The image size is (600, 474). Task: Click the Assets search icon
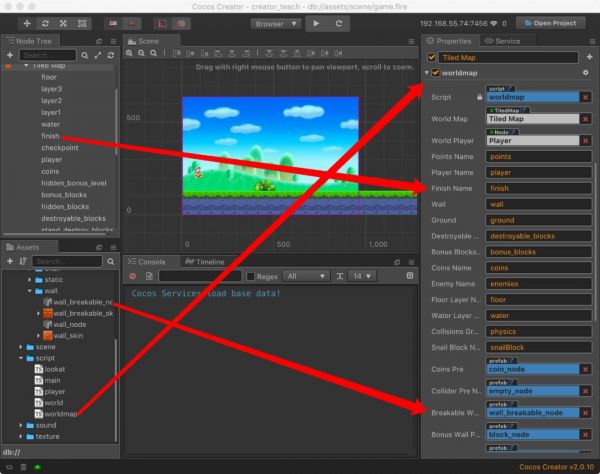pyautogui.click(x=111, y=262)
